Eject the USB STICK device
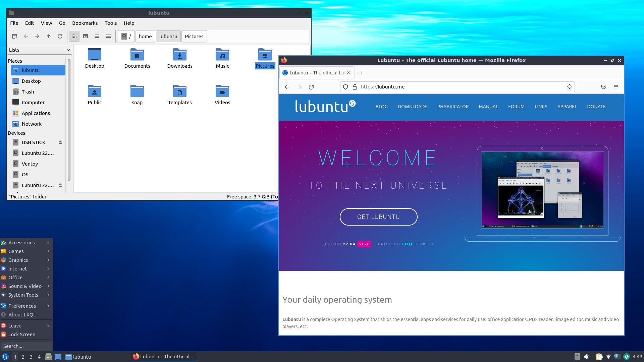Screen dimensions: 644x362 point(60,142)
